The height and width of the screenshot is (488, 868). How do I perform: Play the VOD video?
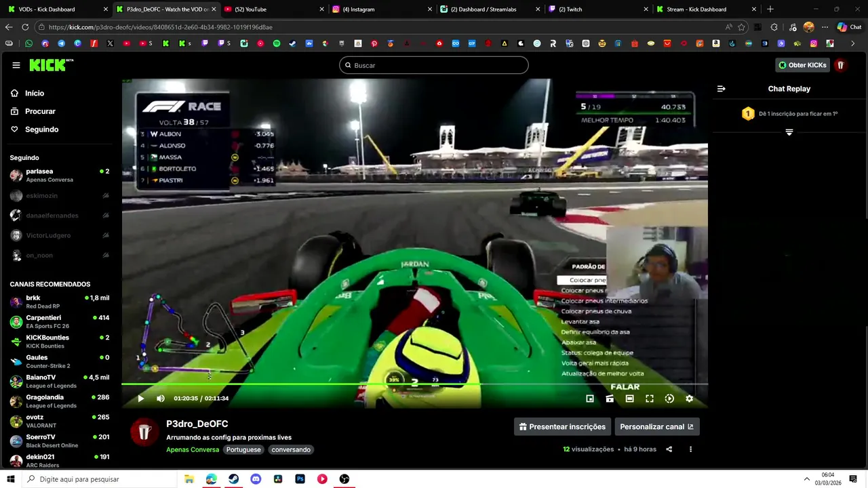point(140,399)
